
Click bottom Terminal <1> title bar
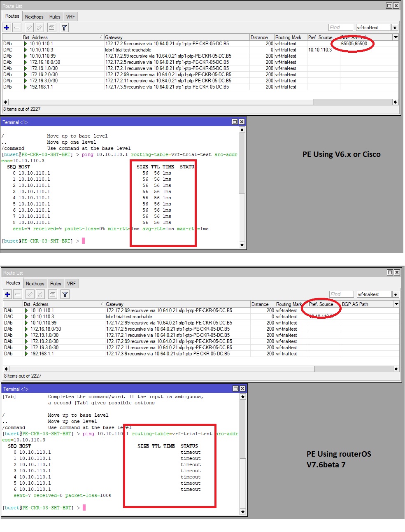(124, 389)
